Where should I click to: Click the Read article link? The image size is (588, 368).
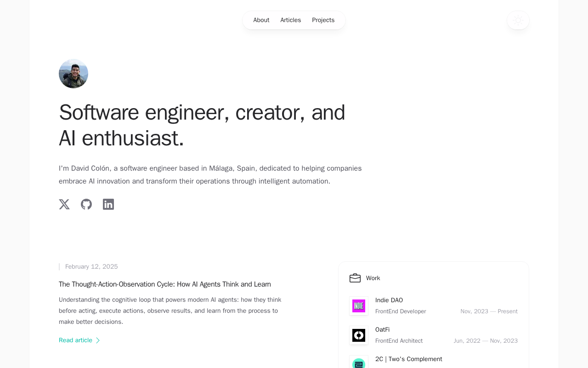pos(76,340)
